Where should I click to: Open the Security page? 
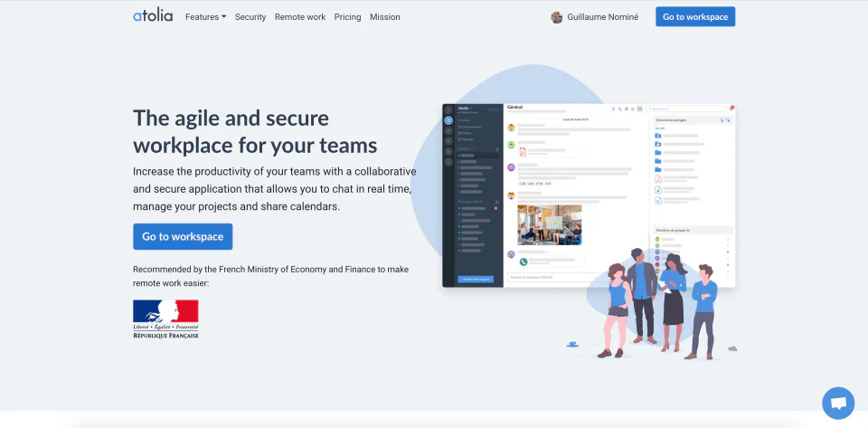(x=250, y=17)
